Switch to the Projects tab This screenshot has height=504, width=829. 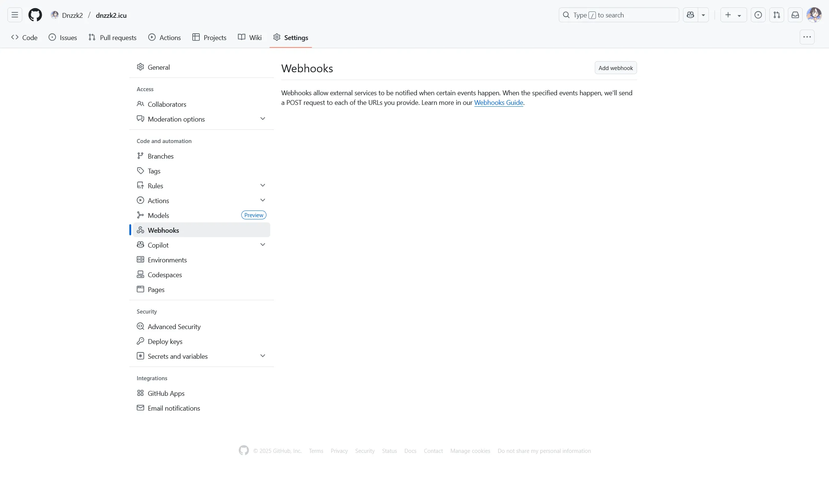(x=209, y=37)
